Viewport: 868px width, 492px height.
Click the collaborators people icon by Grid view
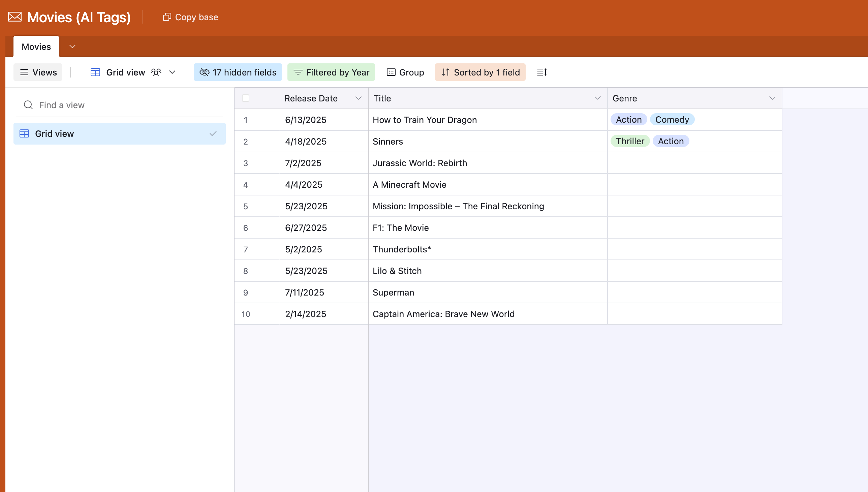tap(156, 72)
